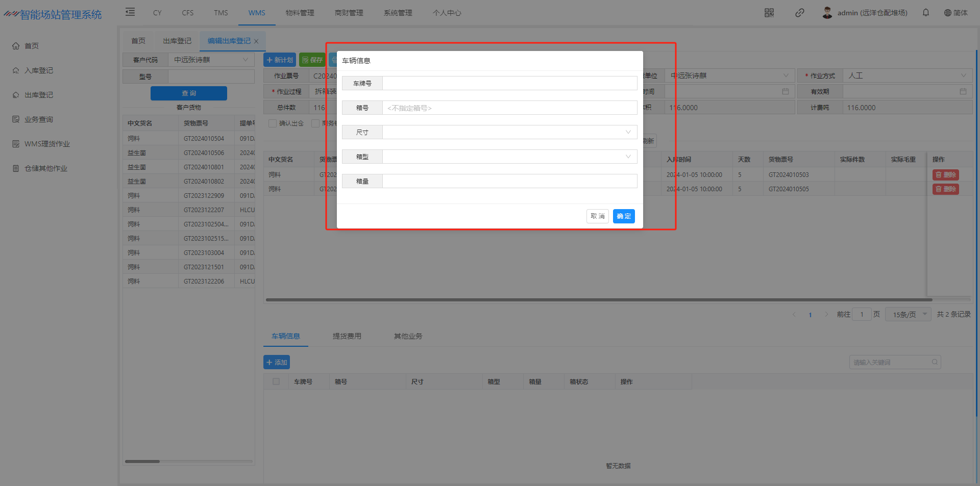Image resolution: width=980 pixels, height=486 pixels.
Task: Toggle the select-all checkbox in vehicle table
Action: [x=276, y=381]
